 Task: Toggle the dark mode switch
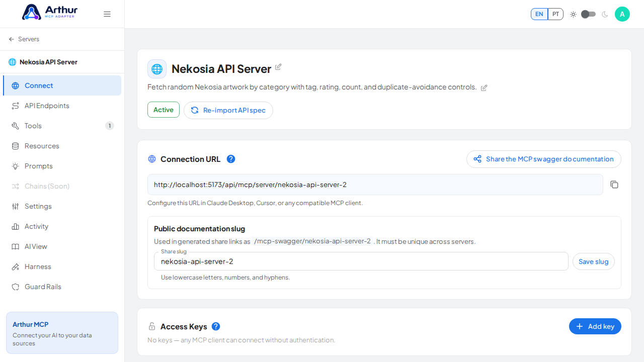(x=588, y=14)
